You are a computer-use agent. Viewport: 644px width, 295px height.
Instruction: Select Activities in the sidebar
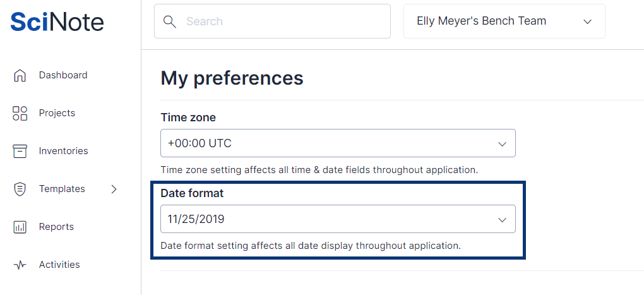(x=59, y=265)
